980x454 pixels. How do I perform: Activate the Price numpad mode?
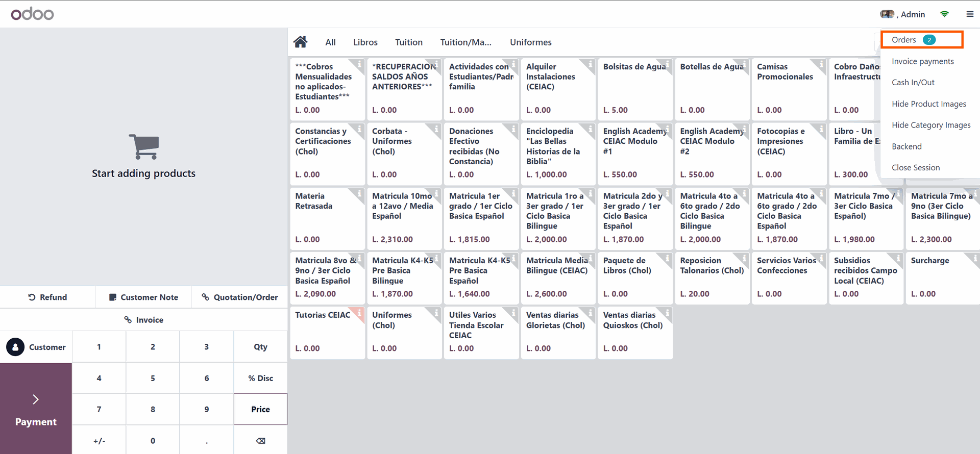(x=260, y=409)
